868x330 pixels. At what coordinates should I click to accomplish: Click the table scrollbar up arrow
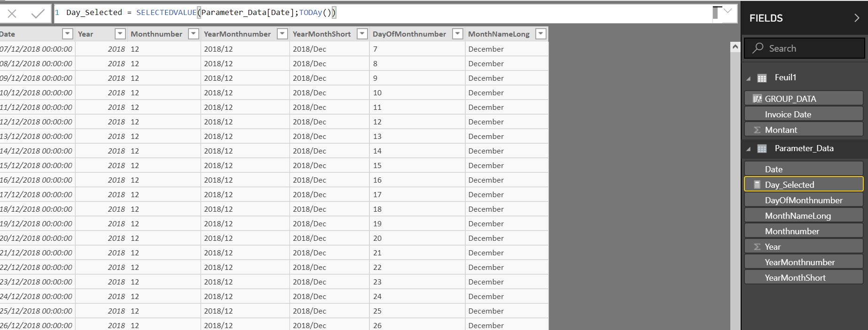pyautogui.click(x=735, y=46)
